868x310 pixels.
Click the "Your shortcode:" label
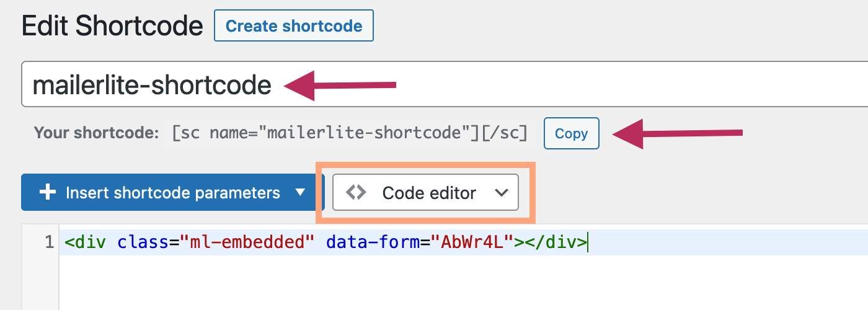tap(96, 133)
